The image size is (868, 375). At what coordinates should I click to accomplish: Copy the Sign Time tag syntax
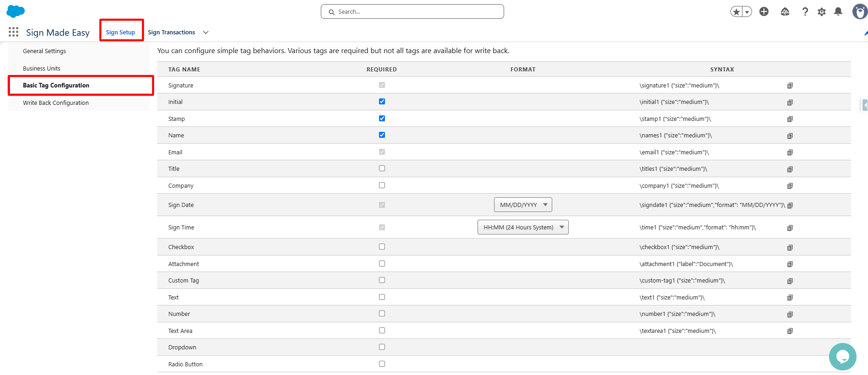(790, 228)
